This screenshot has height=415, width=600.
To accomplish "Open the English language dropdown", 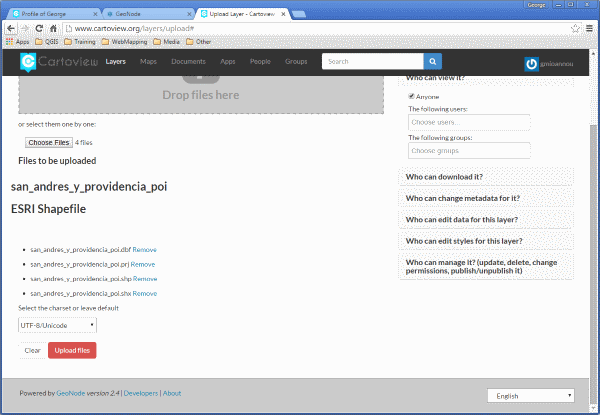I will click(x=531, y=396).
